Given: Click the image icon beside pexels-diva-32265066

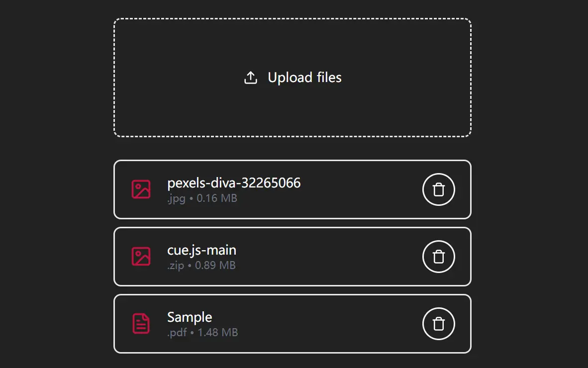Looking at the screenshot, I should (141, 189).
